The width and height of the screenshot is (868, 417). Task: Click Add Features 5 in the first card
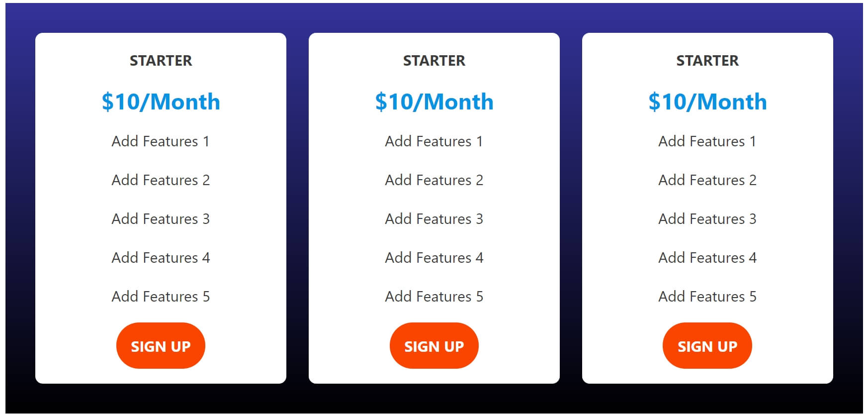(161, 297)
